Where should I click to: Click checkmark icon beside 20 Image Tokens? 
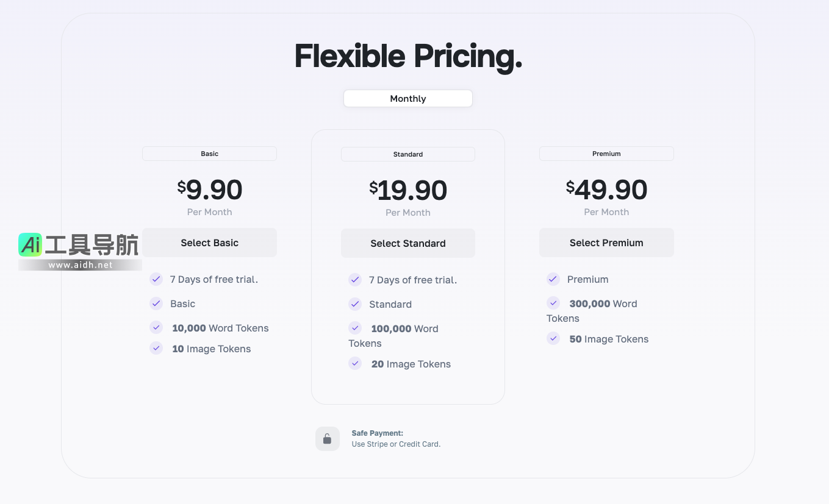tap(355, 364)
